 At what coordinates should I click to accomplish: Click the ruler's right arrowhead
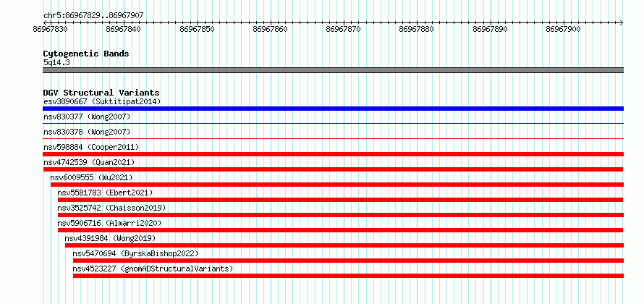tap(622, 22)
